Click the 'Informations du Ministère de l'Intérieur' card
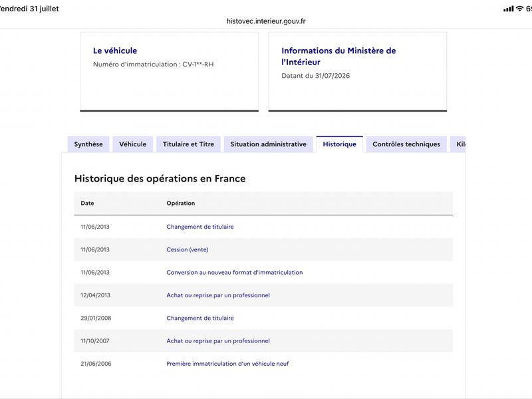Viewport: 532px width, 399px height. coord(358,72)
